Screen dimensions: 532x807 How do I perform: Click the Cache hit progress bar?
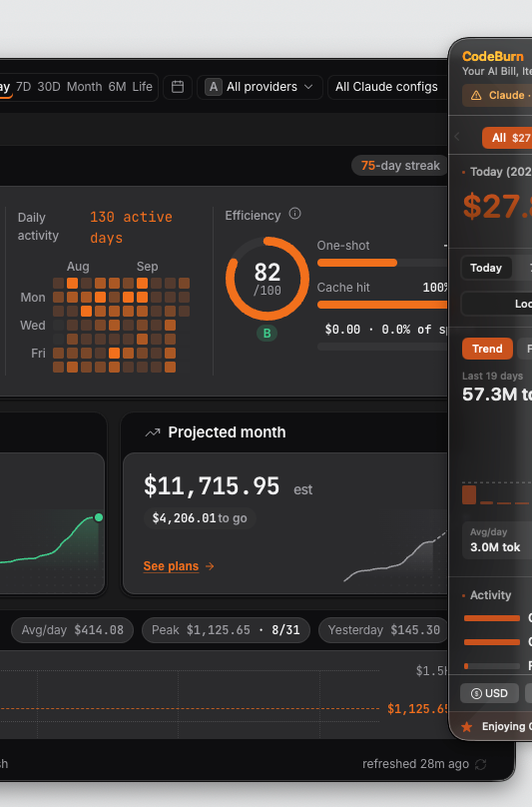[x=382, y=305]
